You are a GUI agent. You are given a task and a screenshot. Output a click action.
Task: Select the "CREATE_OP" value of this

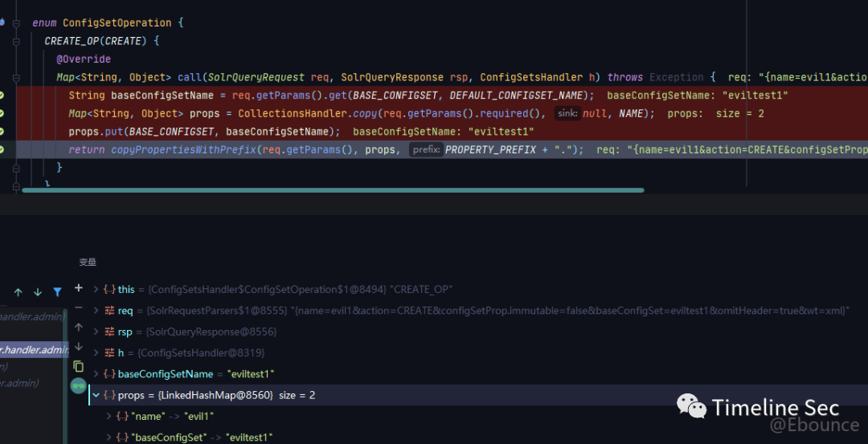point(421,289)
